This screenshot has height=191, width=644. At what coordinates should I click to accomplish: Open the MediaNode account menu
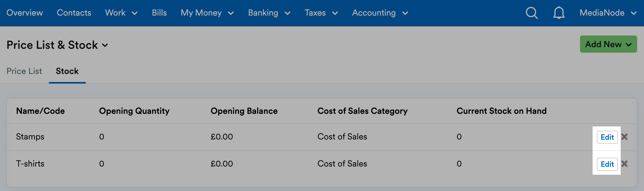pos(608,13)
